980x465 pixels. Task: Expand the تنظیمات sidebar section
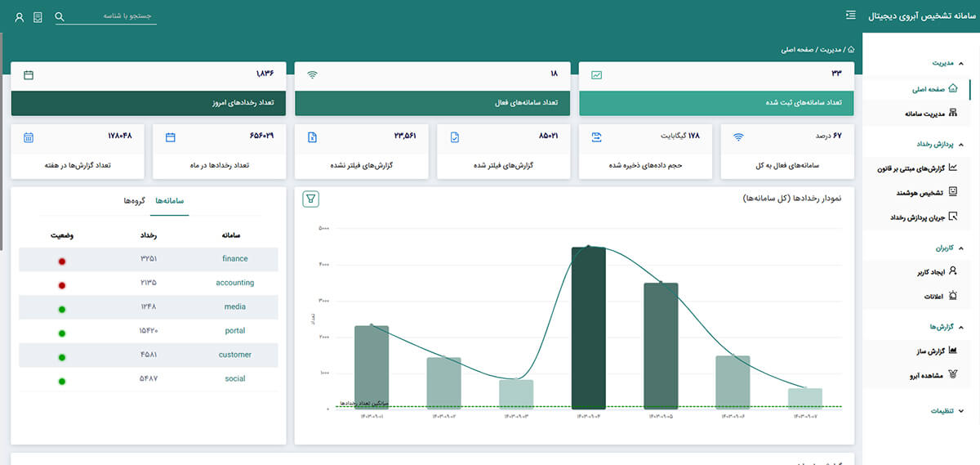tap(960, 411)
